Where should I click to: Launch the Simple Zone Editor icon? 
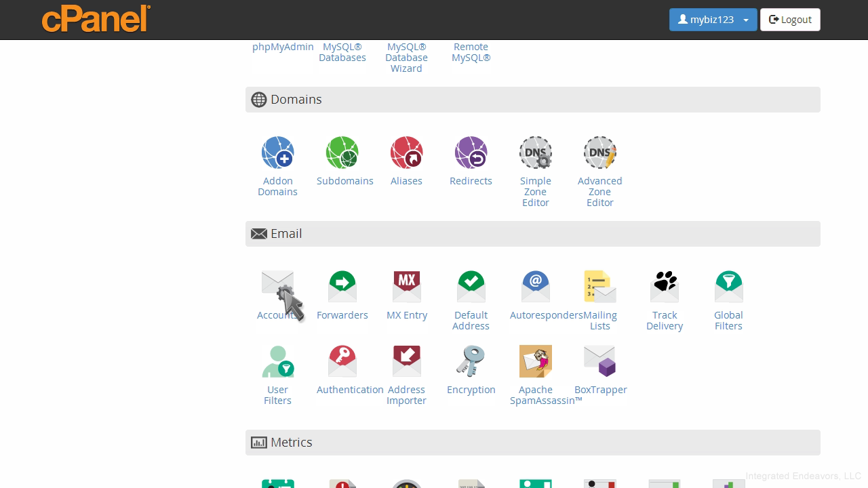click(535, 152)
